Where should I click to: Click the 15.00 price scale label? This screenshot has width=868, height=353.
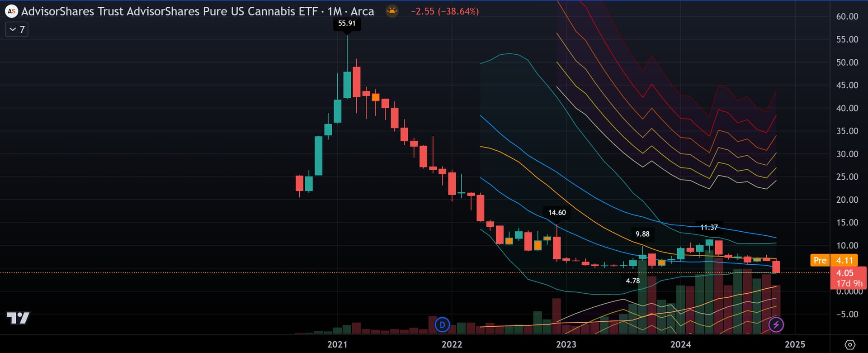coord(847,222)
